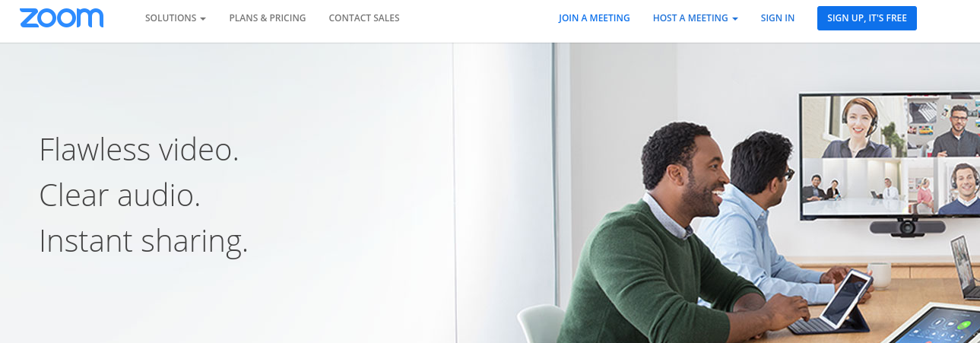Screen dimensions: 980x343
Task: Click the Clear audio headline text
Action: pos(120,195)
